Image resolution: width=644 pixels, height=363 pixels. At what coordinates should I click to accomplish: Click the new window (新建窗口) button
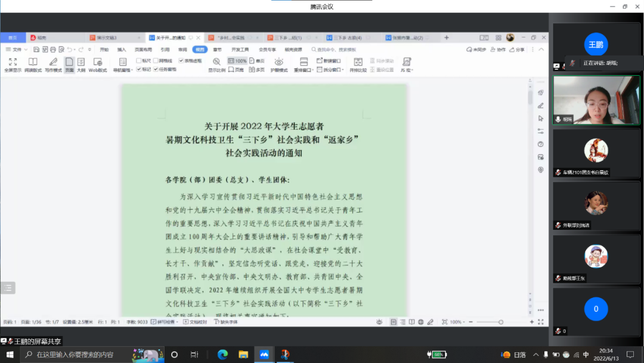point(329,61)
